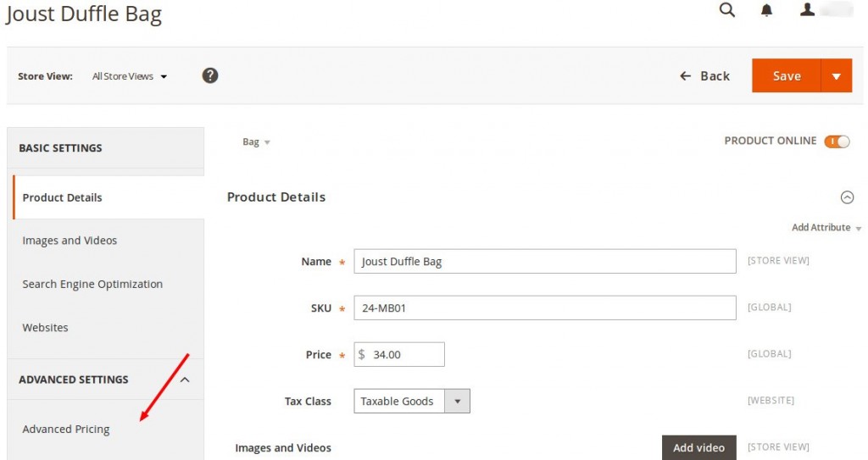This screenshot has height=460, width=868.
Task: Open Advanced Pricing settings
Action: [66, 430]
